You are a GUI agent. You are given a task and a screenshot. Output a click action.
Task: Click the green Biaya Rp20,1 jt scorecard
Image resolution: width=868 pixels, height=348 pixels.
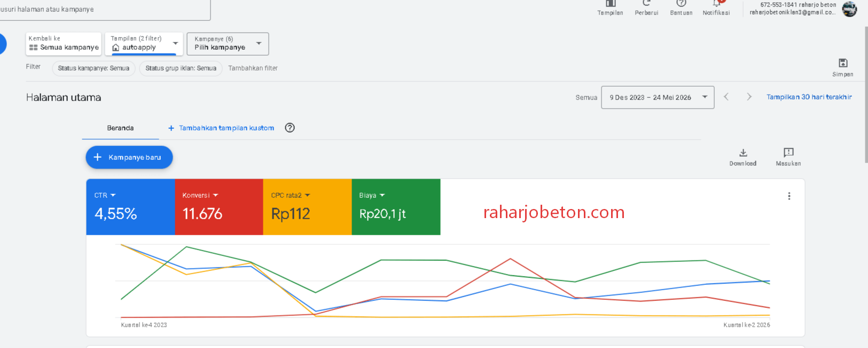click(396, 207)
